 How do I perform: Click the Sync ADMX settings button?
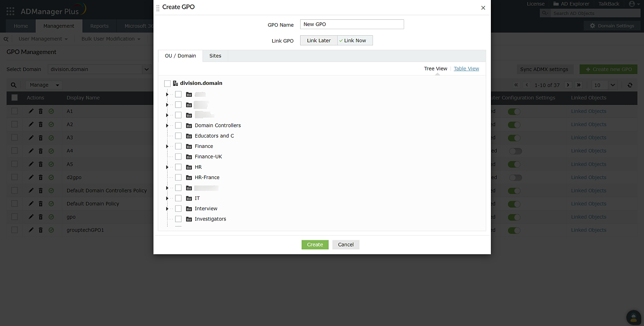(544, 69)
